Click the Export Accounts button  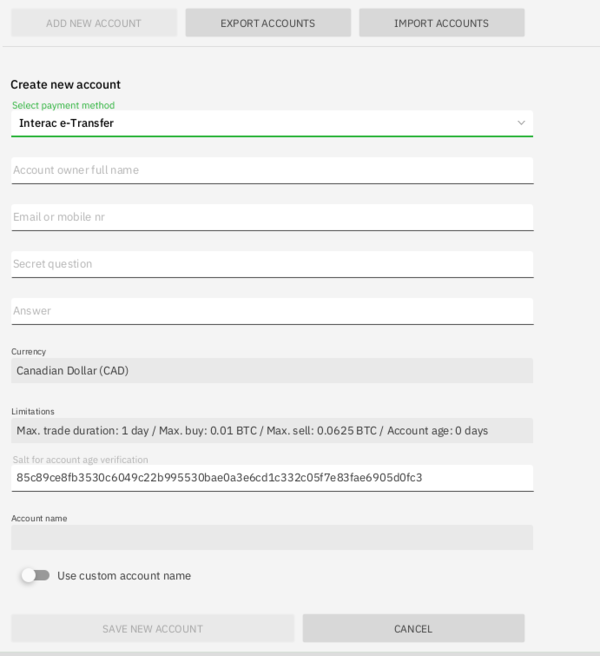pos(267,23)
